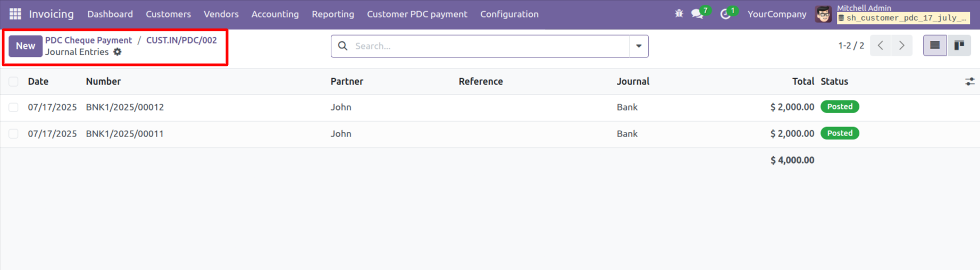Tick checkbox for BNK1/2025/00011 row
Viewport: 980px width, 270px height.
tap(14, 134)
